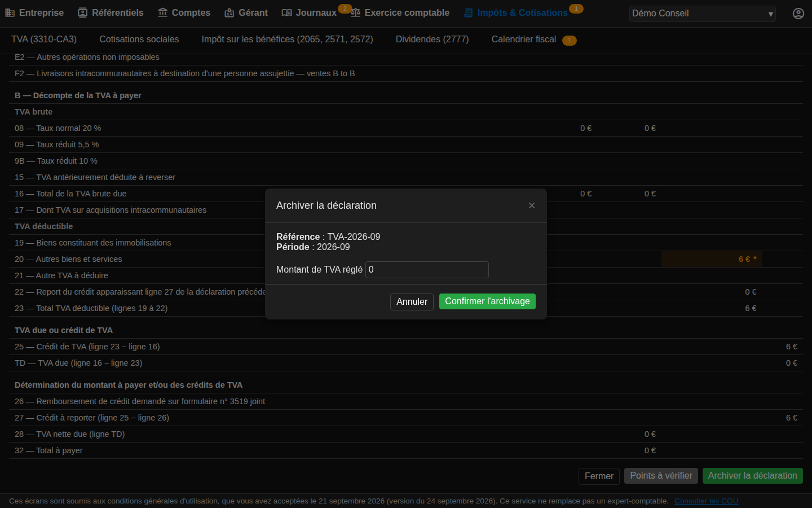Viewport: 812px width, 508px height.
Task: Click row 20 — Autres biens et services
Action: (406, 259)
